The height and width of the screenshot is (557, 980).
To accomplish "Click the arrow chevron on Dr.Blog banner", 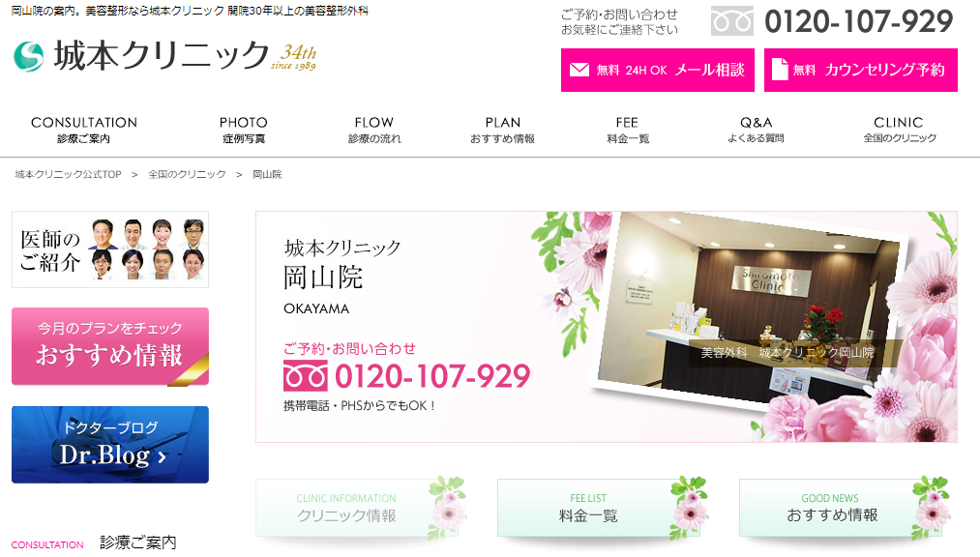I will 162,457.
